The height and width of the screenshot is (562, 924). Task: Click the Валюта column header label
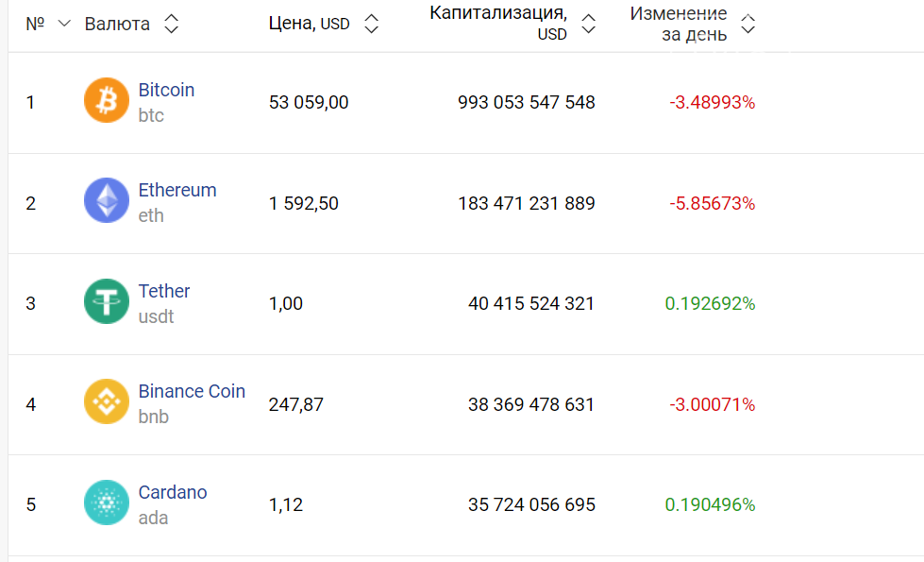(x=117, y=24)
